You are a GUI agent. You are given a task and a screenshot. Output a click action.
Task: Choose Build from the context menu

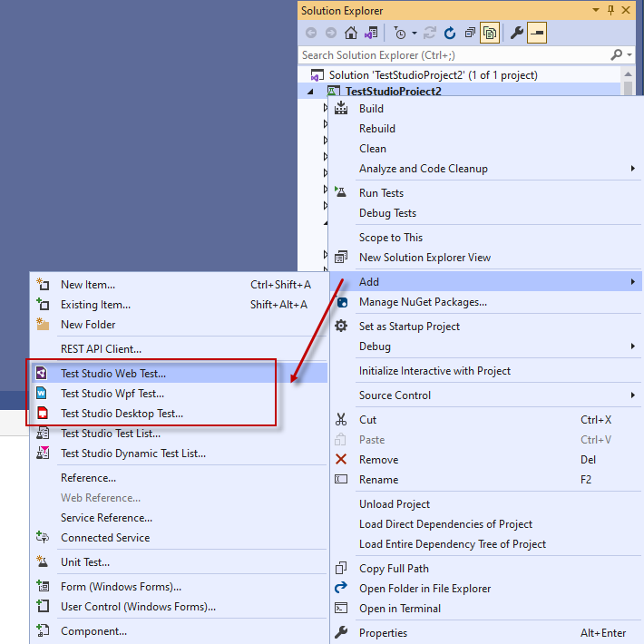[485, 109]
